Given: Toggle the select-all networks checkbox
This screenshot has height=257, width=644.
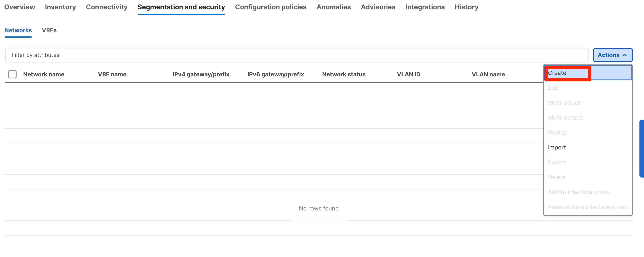Looking at the screenshot, I should click(x=12, y=74).
